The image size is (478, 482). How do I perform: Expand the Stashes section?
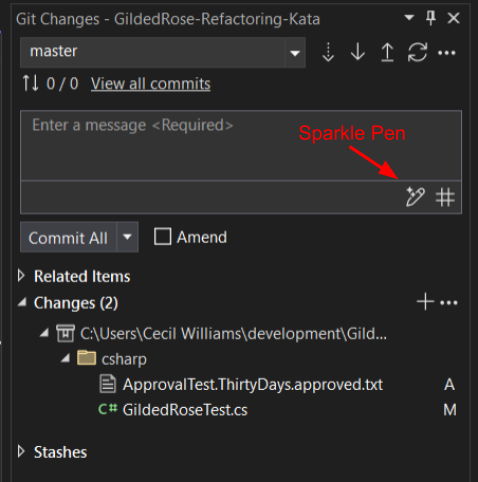tap(21, 452)
